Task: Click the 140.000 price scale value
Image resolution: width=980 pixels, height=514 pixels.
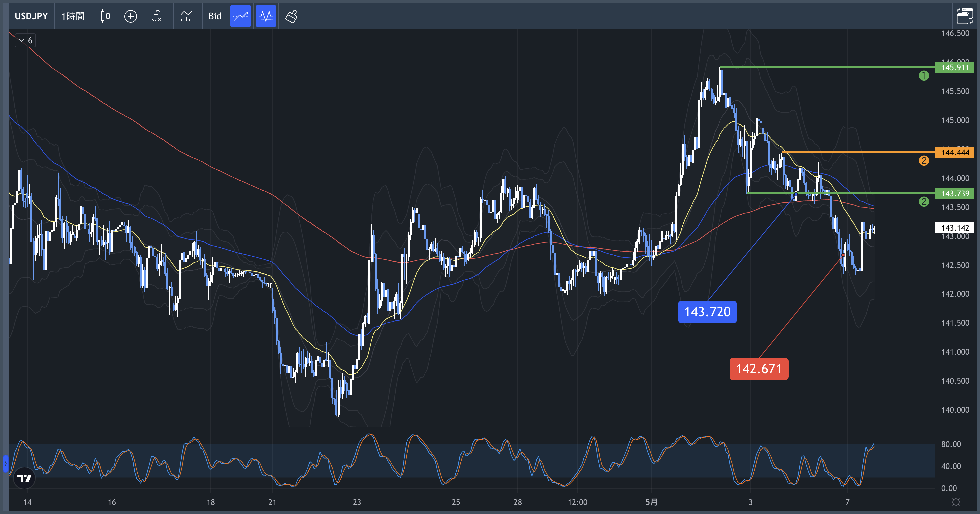Action: point(955,410)
